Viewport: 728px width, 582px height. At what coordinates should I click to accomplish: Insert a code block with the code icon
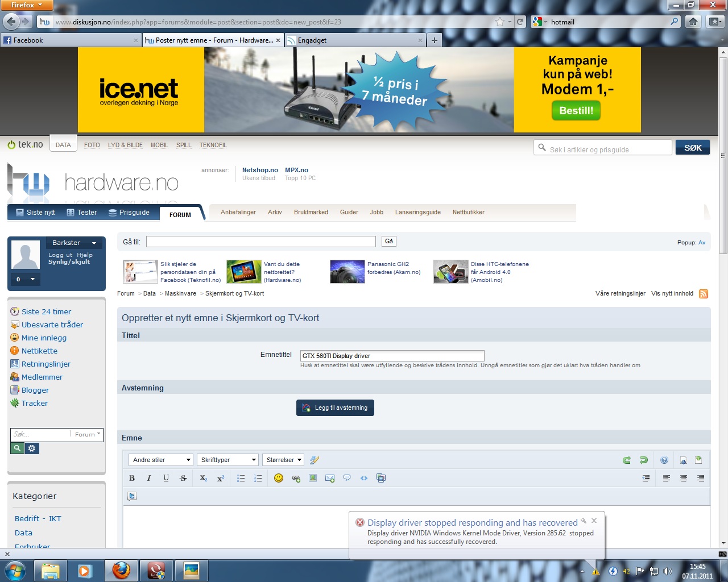coord(364,478)
